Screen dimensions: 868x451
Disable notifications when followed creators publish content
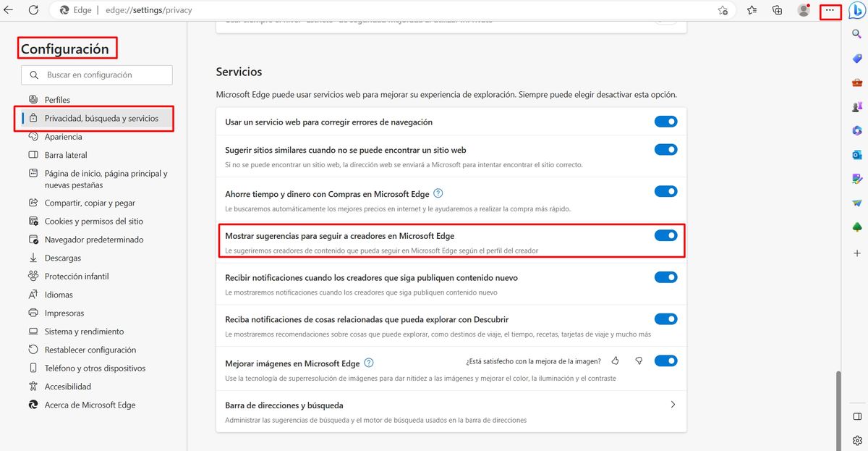pyautogui.click(x=665, y=277)
